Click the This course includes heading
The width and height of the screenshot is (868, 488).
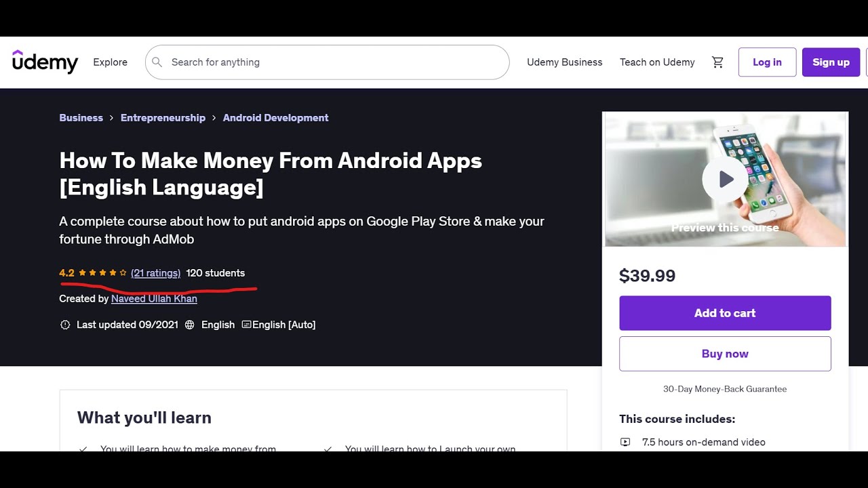[x=677, y=419]
